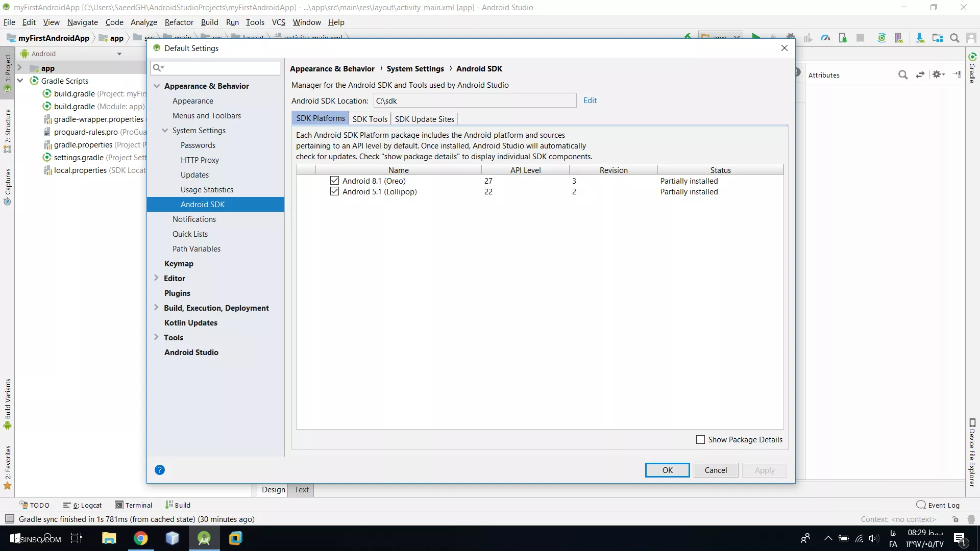This screenshot has width=980, height=551.
Task: Open the Refactor menu
Action: coord(179,22)
